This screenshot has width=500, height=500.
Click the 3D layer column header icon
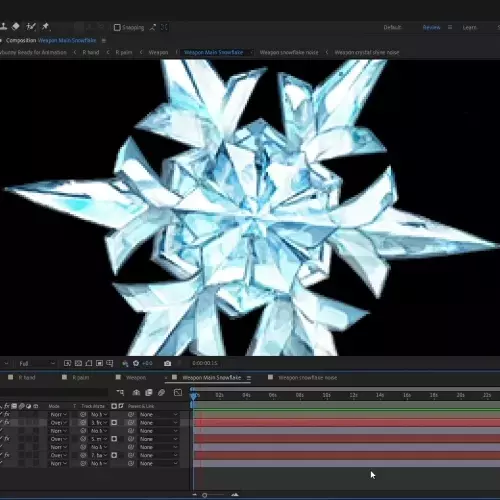click(36, 406)
